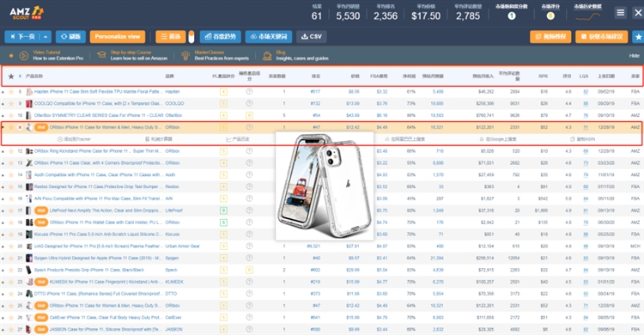Toggle favorite star for Haptek row
The width and height of the screenshot is (644, 335).
(11, 92)
